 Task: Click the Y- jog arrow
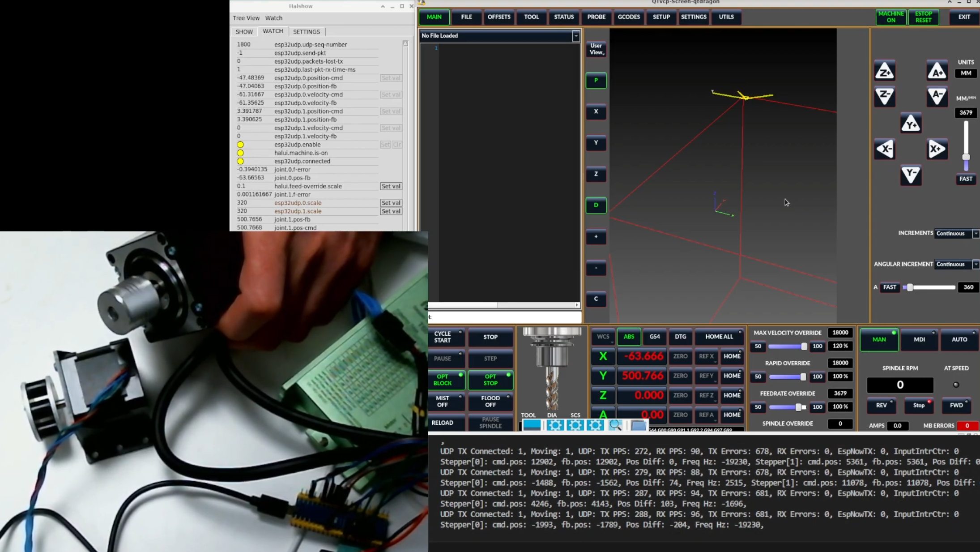(x=911, y=175)
